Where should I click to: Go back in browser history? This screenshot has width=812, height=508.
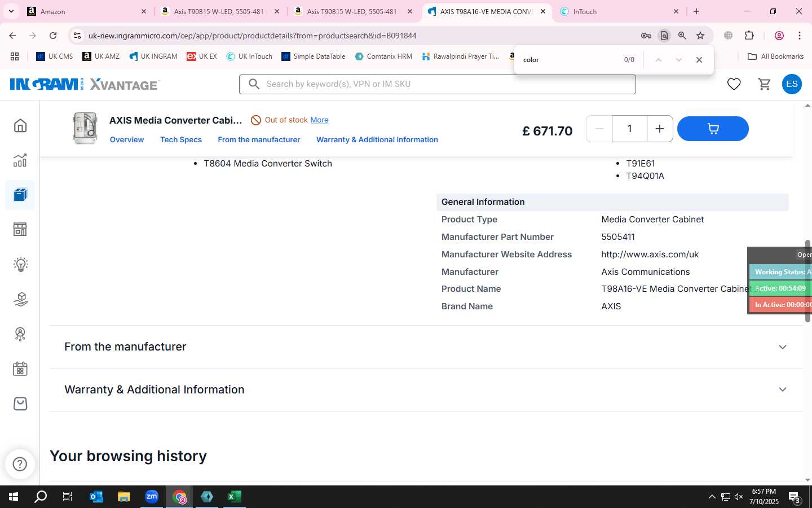12,36
